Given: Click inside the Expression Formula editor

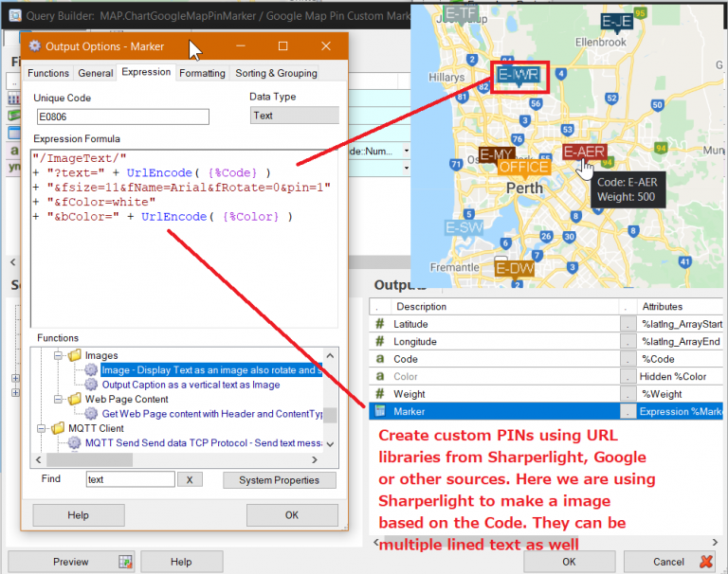Looking at the screenshot, I should coord(184,239).
